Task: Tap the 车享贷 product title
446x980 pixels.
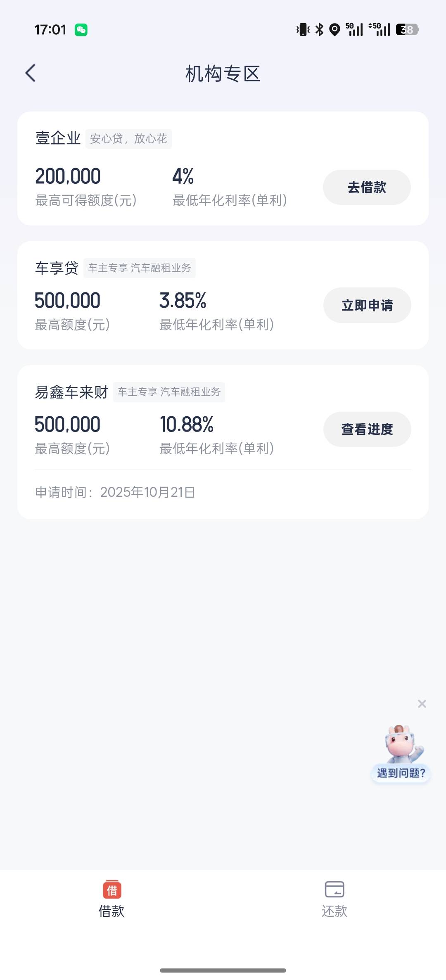Action: pos(57,268)
